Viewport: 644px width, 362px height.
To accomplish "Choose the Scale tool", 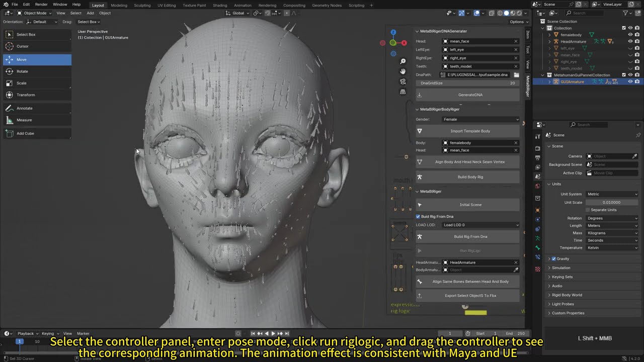I will coord(37,83).
